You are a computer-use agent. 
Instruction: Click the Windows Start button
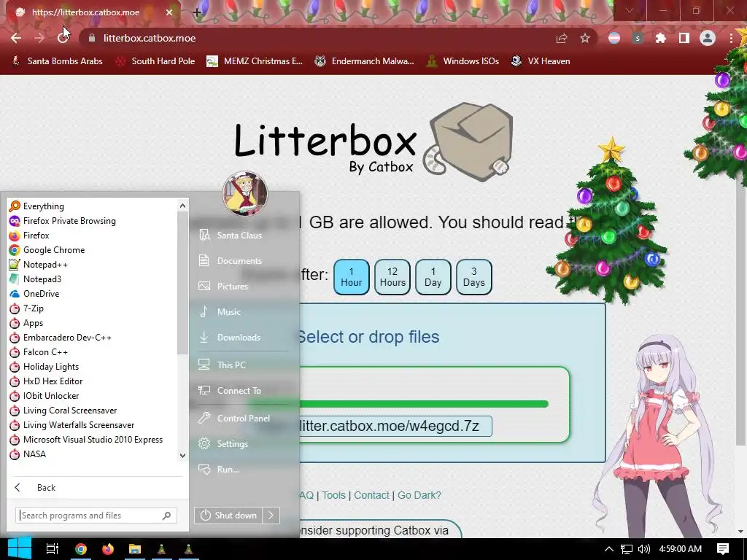tap(20, 548)
